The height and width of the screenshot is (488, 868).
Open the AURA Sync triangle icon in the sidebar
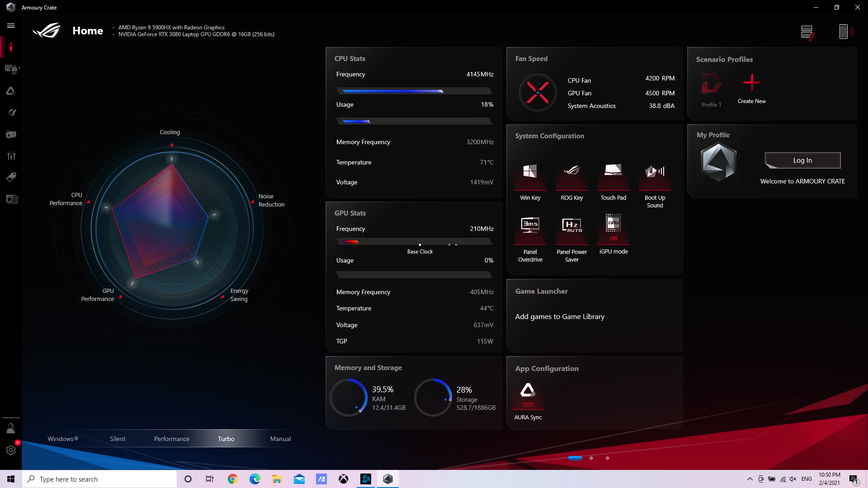[11, 91]
